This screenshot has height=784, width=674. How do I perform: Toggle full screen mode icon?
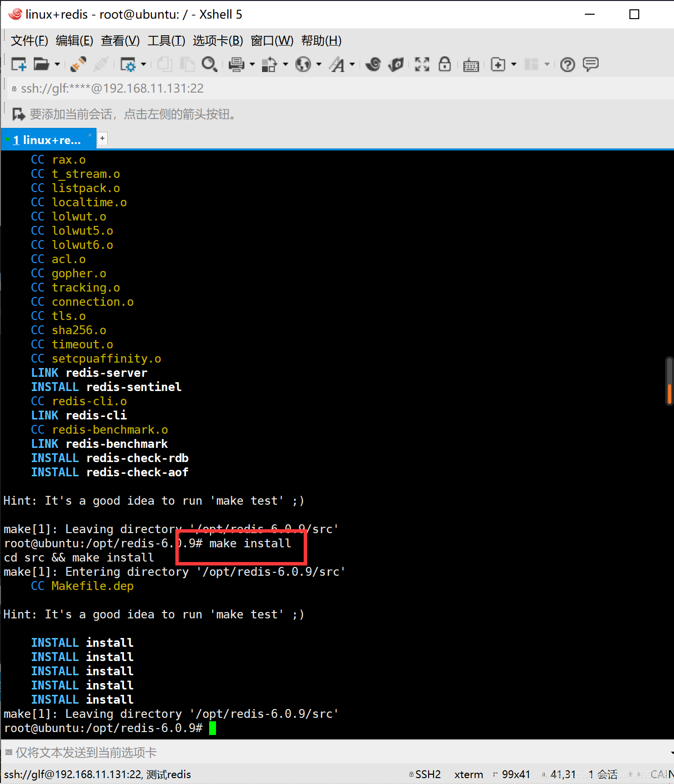click(422, 64)
